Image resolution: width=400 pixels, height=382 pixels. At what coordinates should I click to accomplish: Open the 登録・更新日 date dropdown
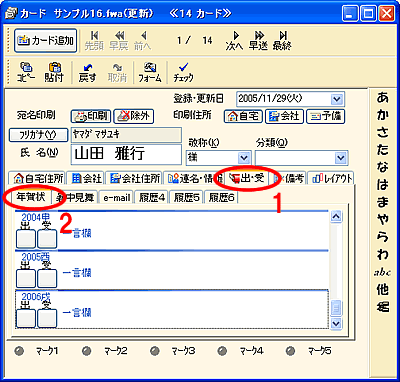(337, 99)
